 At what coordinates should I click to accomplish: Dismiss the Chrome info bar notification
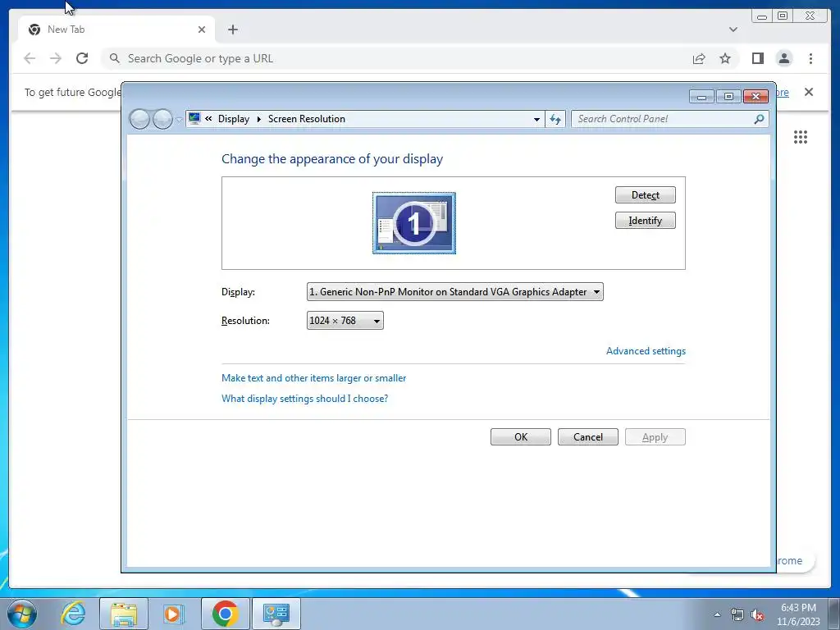[x=809, y=92]
